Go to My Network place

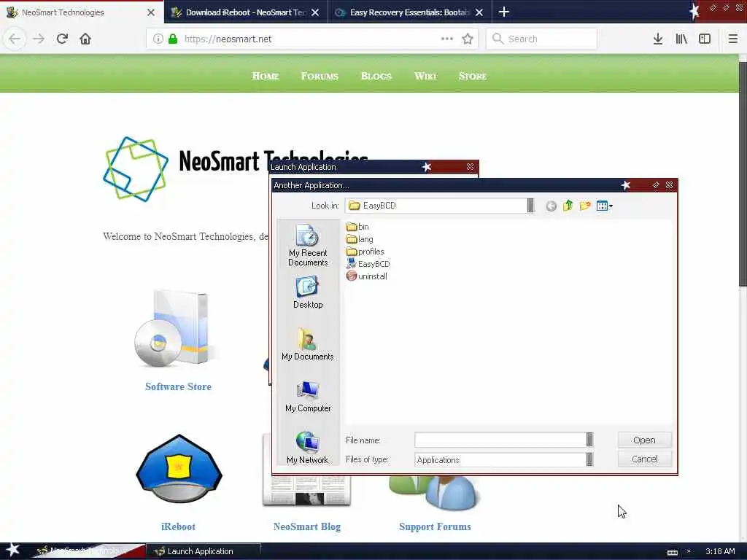(308, 447)
